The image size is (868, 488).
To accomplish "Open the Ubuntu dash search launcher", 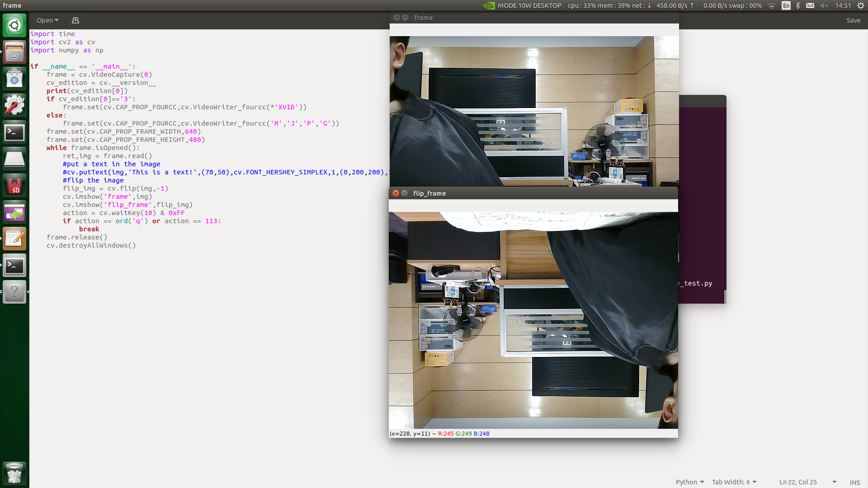I will point(14,25).
